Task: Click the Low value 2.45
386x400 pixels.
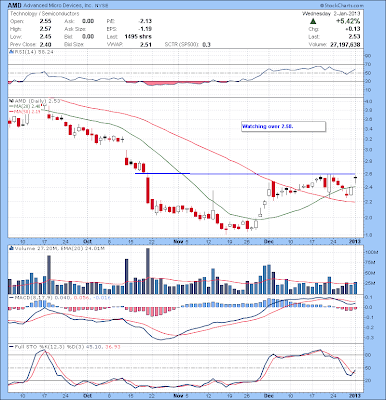Action: click(x=45, y=37)
